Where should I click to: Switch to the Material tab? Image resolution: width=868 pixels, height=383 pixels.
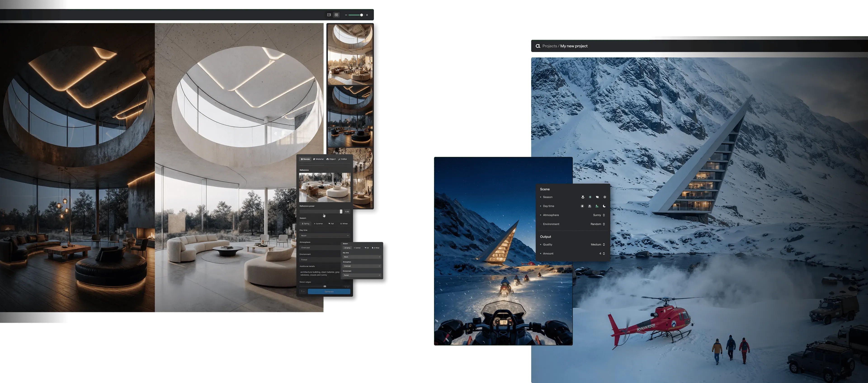coord(318,159)
